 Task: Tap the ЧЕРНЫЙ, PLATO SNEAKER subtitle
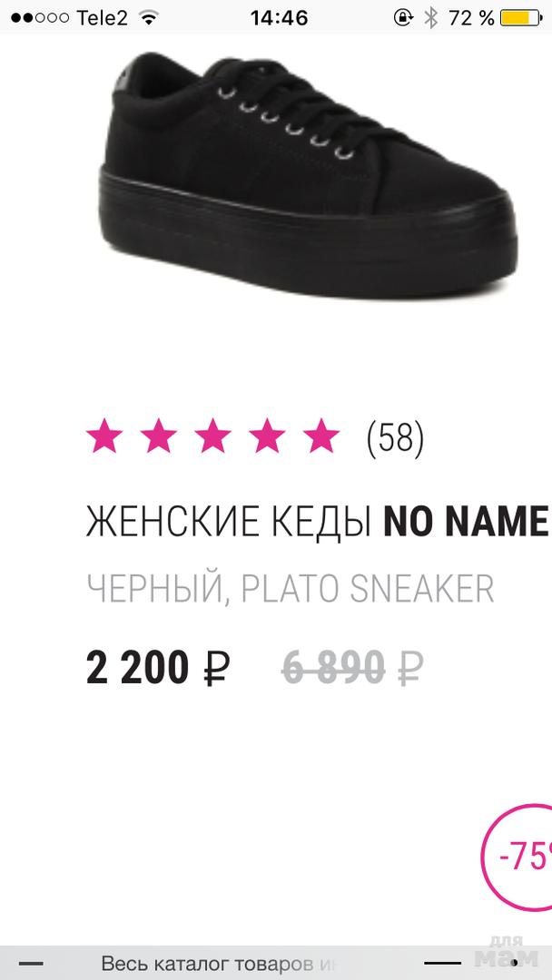click(x=290, y=589)
